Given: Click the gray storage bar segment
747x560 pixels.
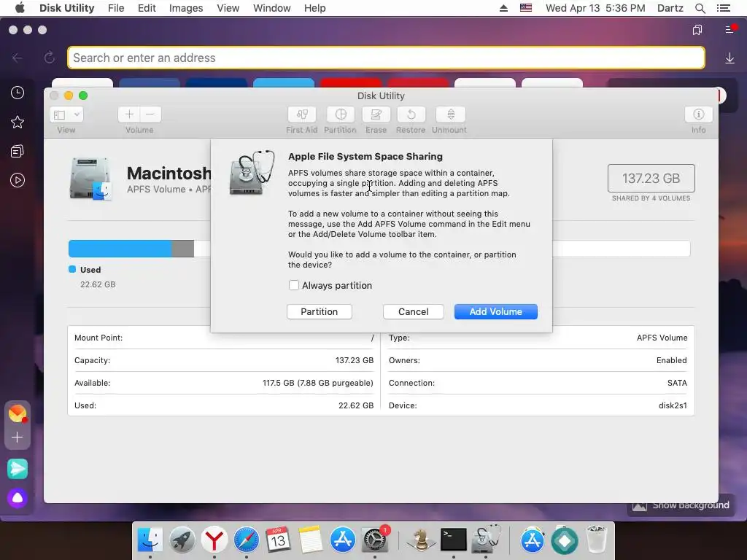Looking at the screenshot, I should [x=182, y=249].
